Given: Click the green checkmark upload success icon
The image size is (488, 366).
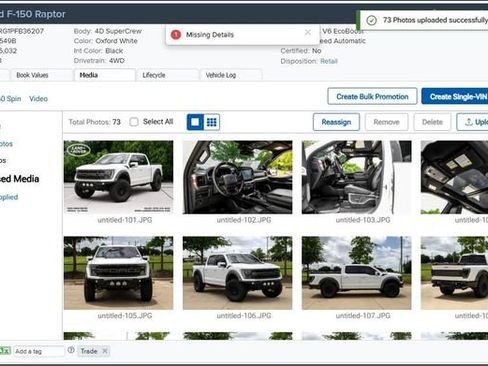Looking at the screenshot, I should (x=371, y=20).
